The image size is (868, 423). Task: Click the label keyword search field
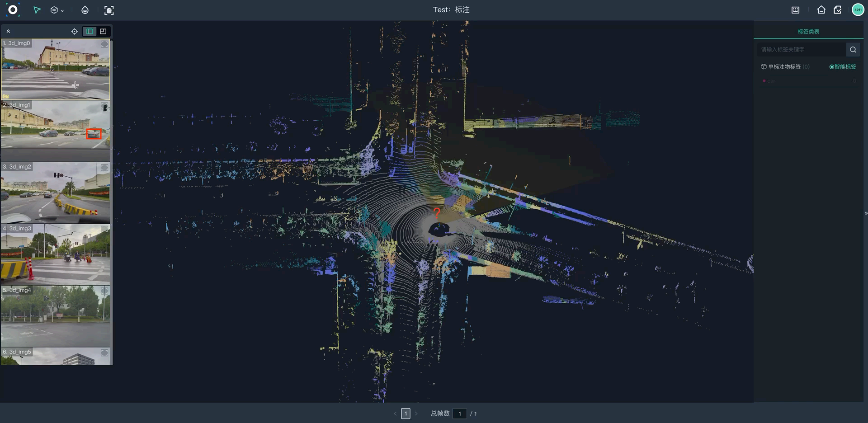pos(801,50)
